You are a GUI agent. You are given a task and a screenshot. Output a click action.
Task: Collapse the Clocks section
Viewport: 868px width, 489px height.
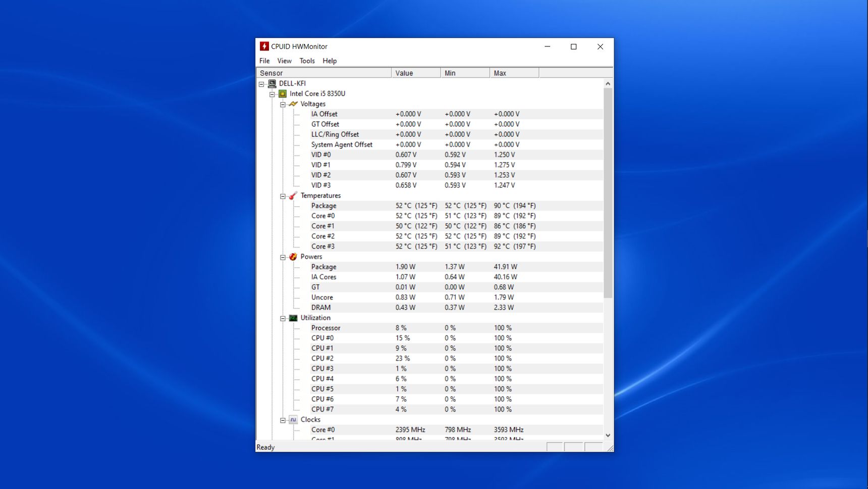click(283, 420)
